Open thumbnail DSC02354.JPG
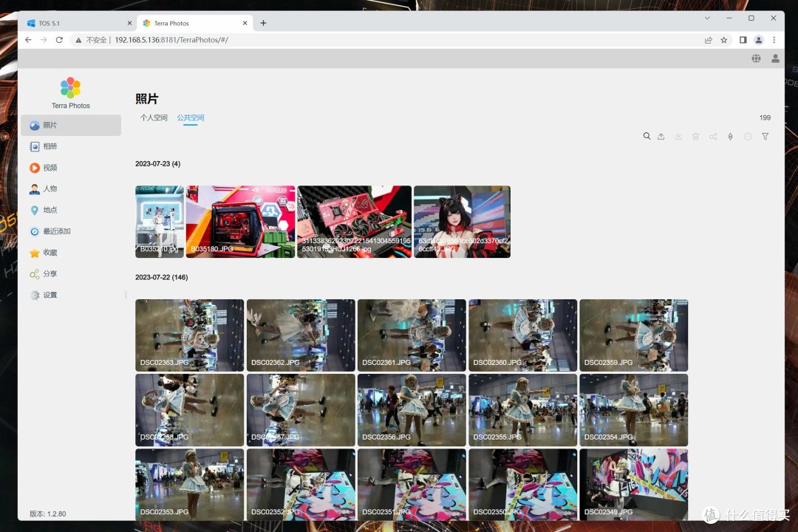798x532 pixels. [x=634, y=410]
